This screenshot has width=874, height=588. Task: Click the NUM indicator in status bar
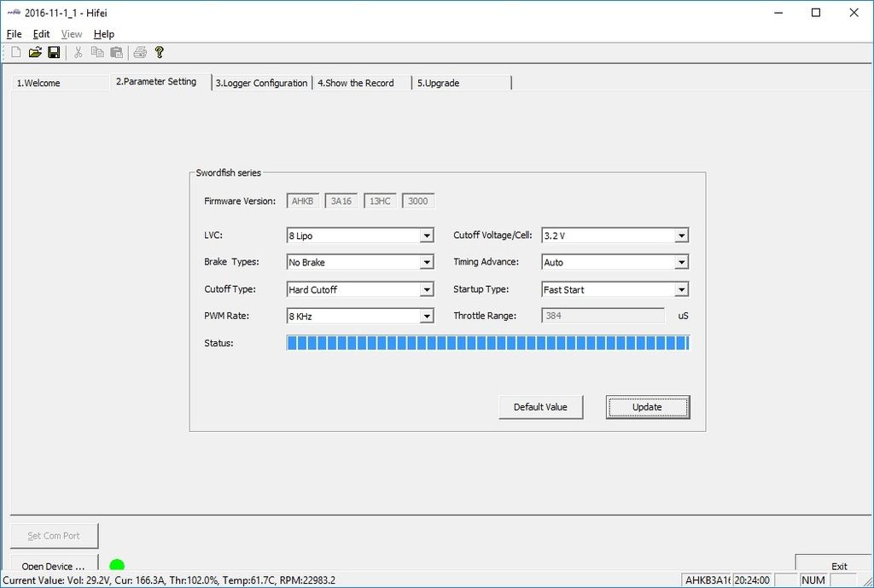[813, 580]
